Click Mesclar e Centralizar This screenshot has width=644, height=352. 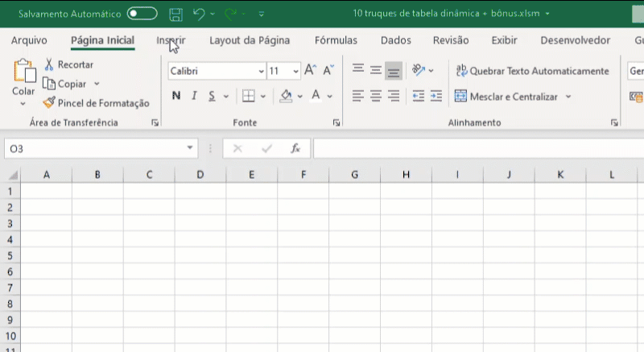506,97
